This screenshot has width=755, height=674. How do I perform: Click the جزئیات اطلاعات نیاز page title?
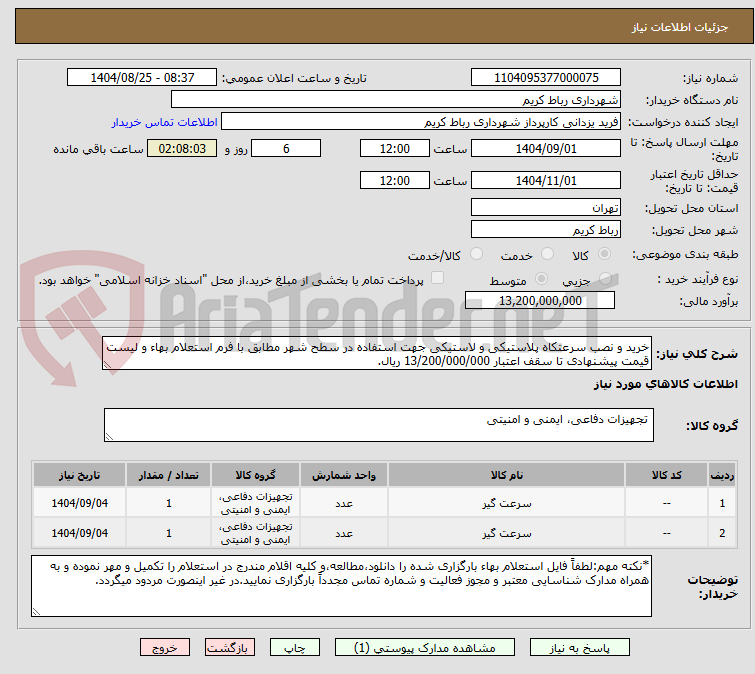(679, 27)
